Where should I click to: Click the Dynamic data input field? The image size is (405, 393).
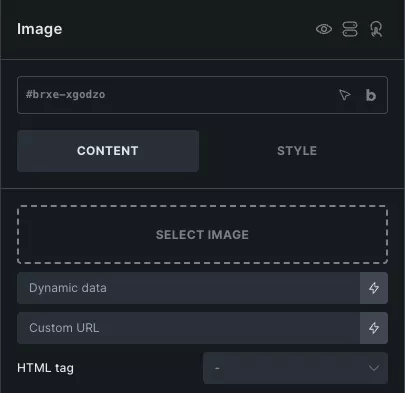pos(188,288)
